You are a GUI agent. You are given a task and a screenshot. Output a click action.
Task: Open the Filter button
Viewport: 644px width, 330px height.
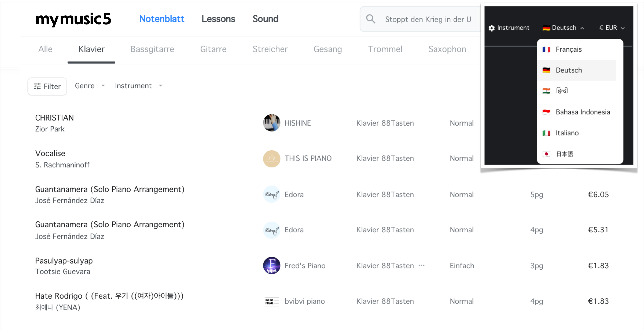point(47,86)
